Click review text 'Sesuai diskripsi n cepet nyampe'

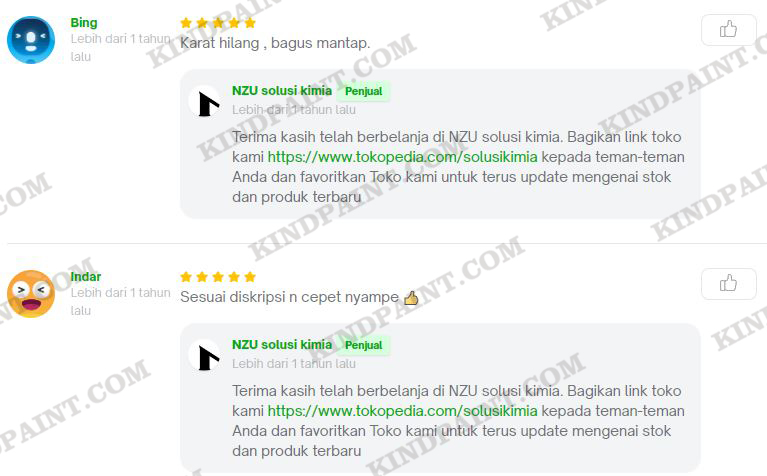[290, 297]
